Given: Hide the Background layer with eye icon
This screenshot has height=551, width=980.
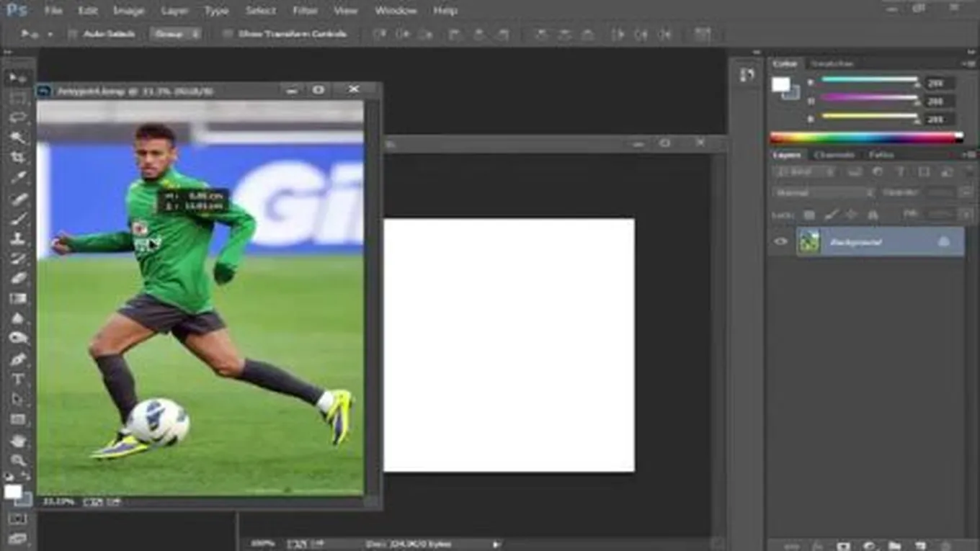Looking at the screenshot, I should pyautogui.click(x=781, y=242).
